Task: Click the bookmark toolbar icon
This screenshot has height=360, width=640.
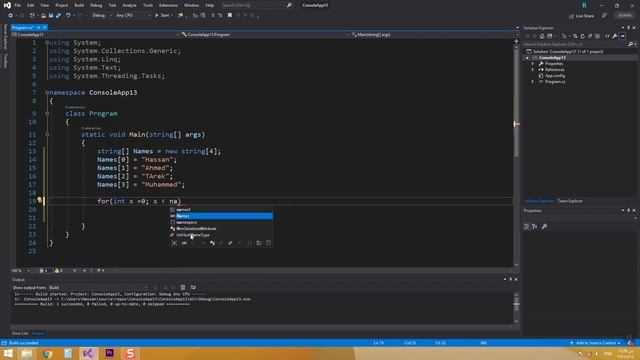Action: (x=230, y=16)
